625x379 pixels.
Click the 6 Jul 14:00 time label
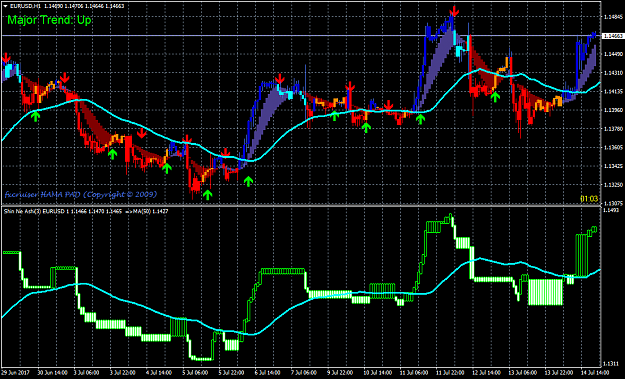pos(267,373)
